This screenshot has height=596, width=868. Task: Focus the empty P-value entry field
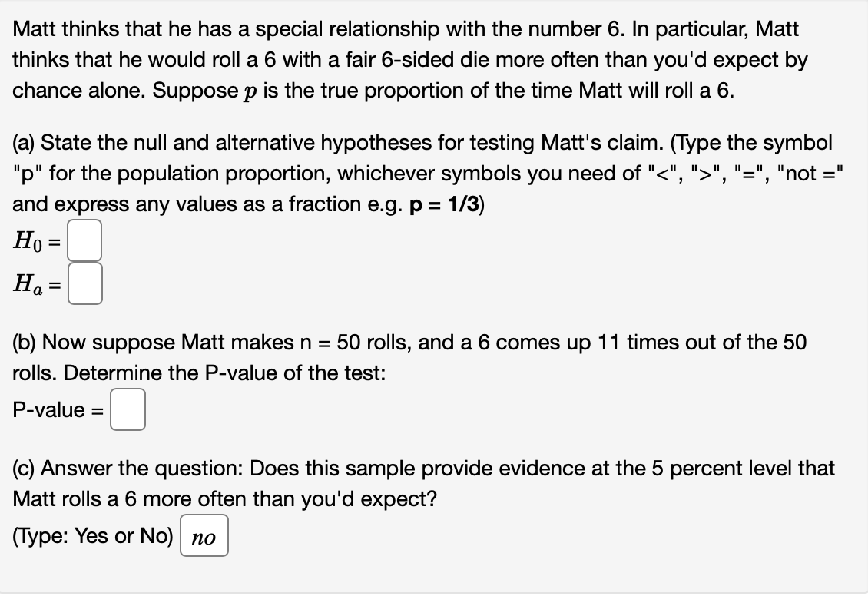click(x=128, y=410)
